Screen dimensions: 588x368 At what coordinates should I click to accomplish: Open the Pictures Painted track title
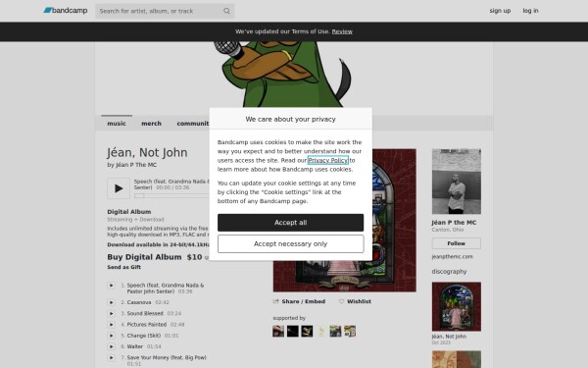(147, 325)
